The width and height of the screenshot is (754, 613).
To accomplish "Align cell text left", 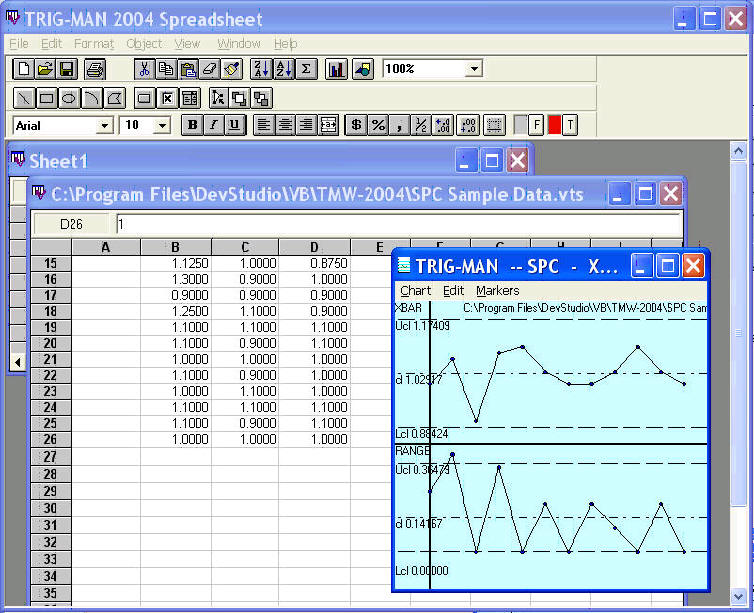I will pos(264,125).
